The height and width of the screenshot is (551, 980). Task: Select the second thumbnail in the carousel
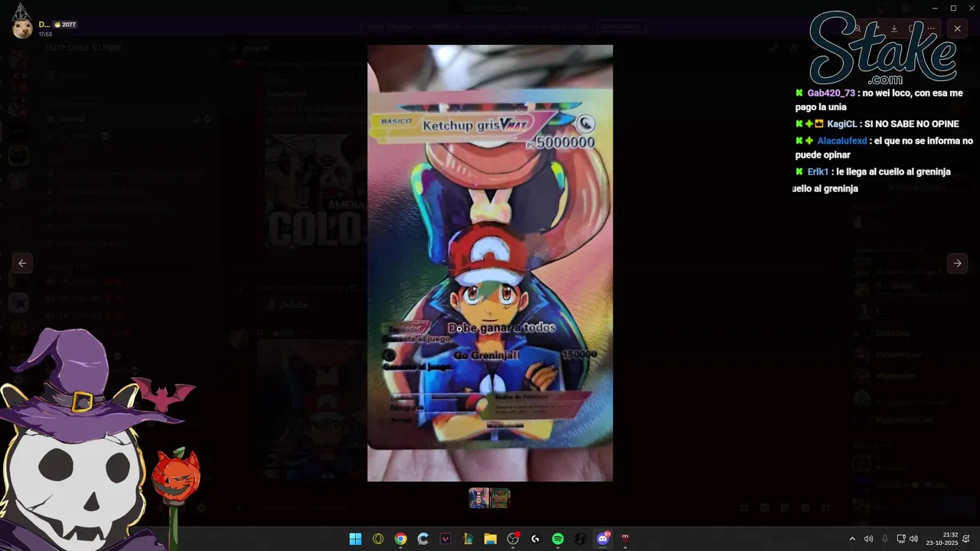(x=500, y=498)
